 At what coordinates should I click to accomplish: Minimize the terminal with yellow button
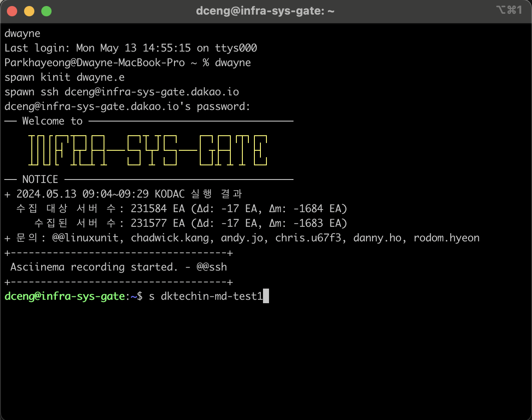click(29, 11)
